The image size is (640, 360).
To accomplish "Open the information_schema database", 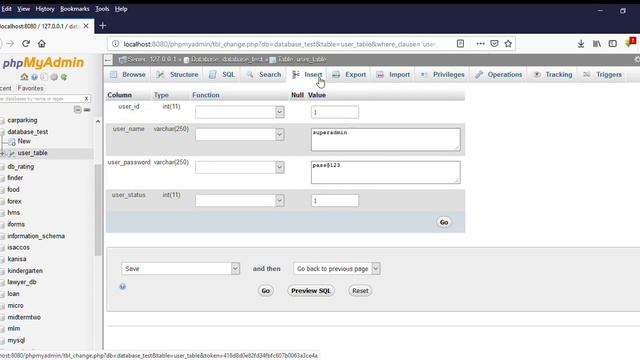I will point(36,236).
